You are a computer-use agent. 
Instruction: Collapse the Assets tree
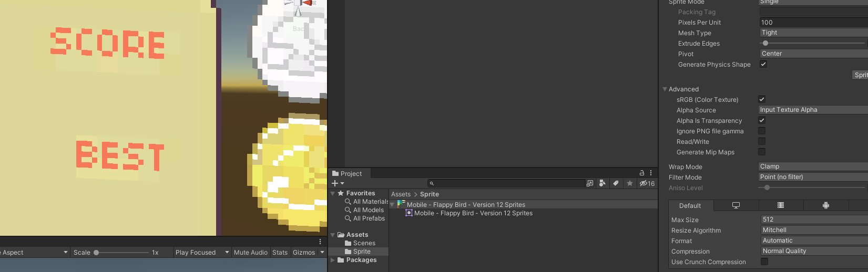coord(332,235)
